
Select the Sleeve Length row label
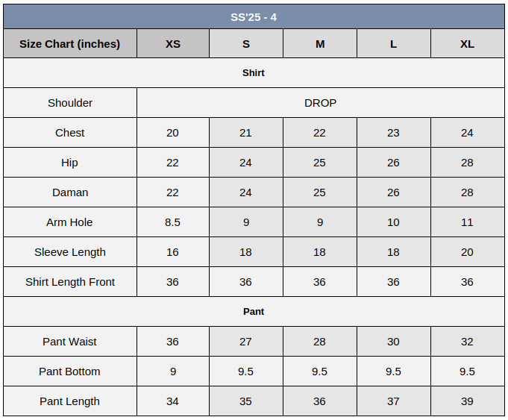coord(70,252)
